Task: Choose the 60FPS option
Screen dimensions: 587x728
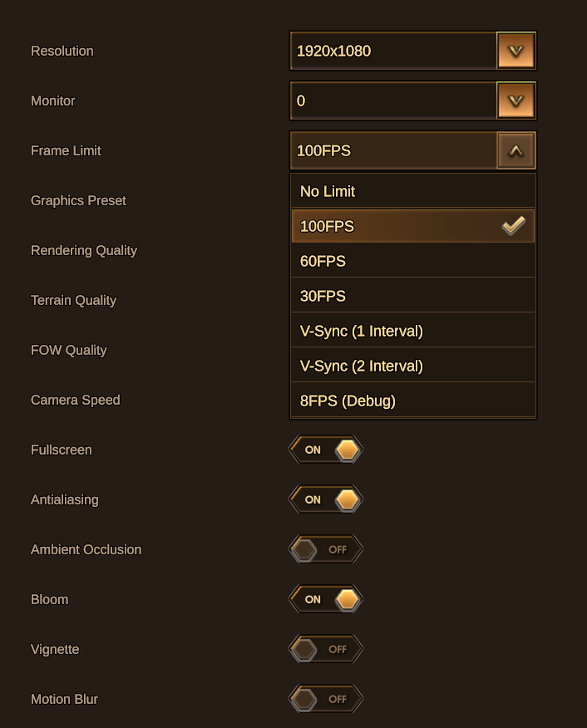Action: pyautogui.click(x=412, y=261)
